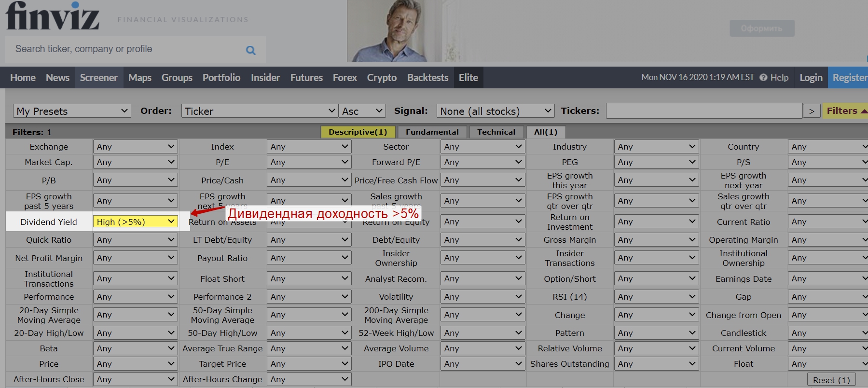
Task: Go to the Portfolio page
Action: tap(221, 78)
